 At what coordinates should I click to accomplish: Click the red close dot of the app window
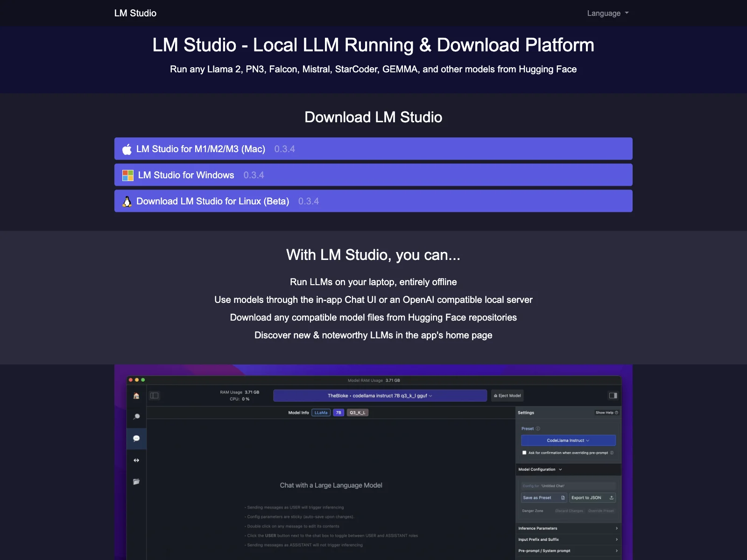(x=131, y=380)
